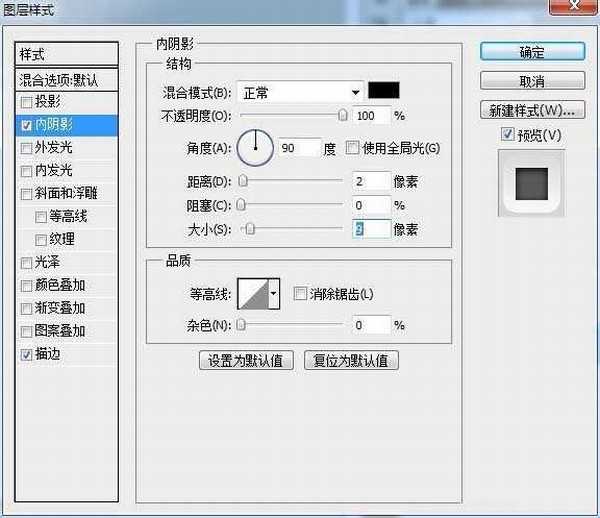The height and width of the screenshot is (518, 600).
Task: Open the 等高线 contour picker arrow
Action: (274, 293)
